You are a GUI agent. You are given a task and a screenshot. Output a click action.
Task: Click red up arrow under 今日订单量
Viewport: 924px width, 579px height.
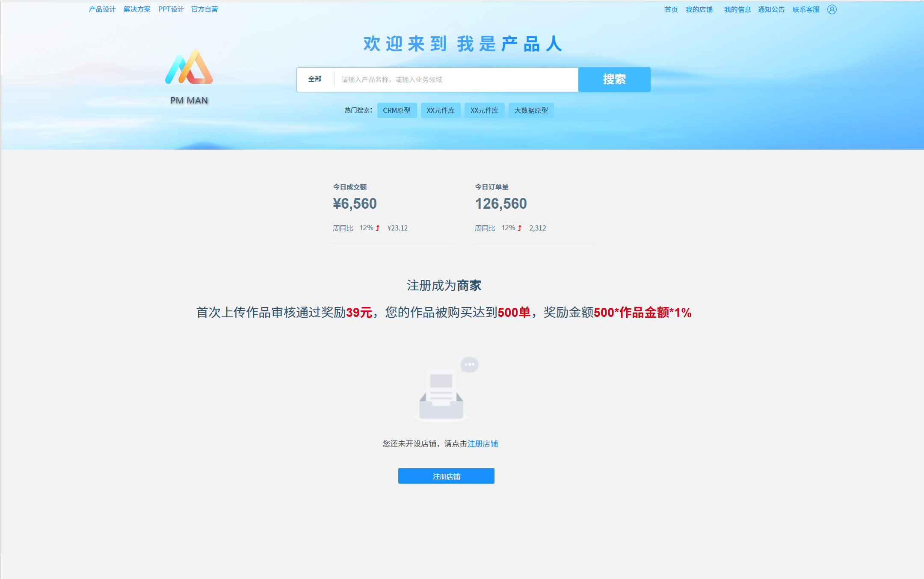tap(519, 228)
